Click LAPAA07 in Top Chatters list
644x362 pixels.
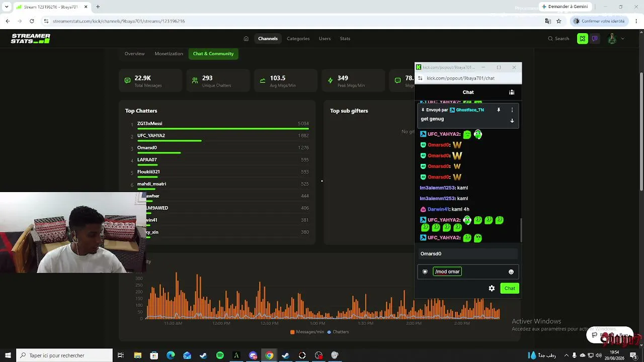[147, 160]
